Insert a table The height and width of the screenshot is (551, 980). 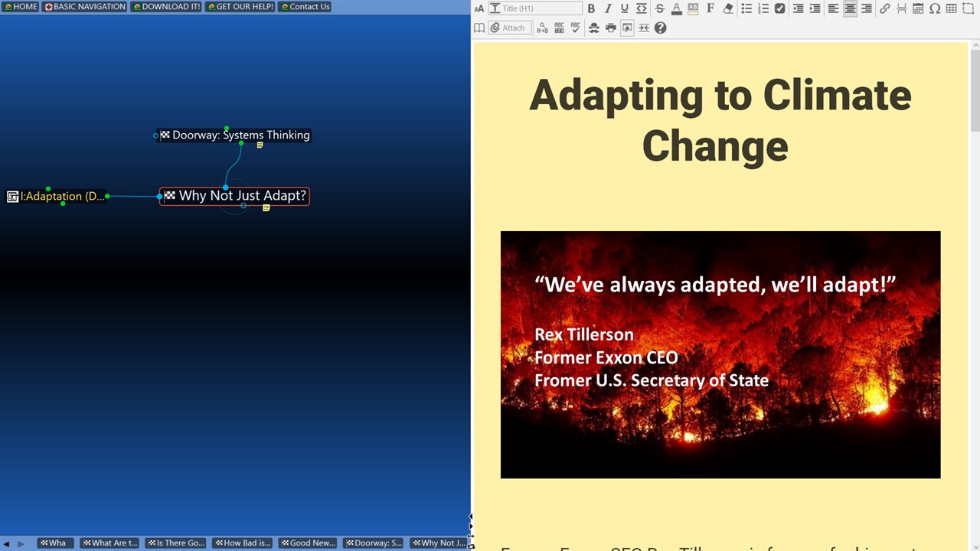[952, 8]
